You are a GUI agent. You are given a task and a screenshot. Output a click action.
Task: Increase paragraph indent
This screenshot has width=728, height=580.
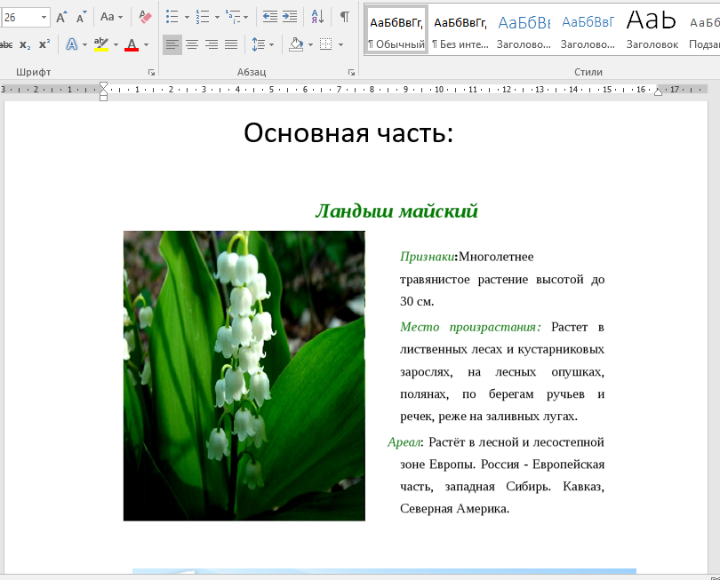tap(290, 17)
